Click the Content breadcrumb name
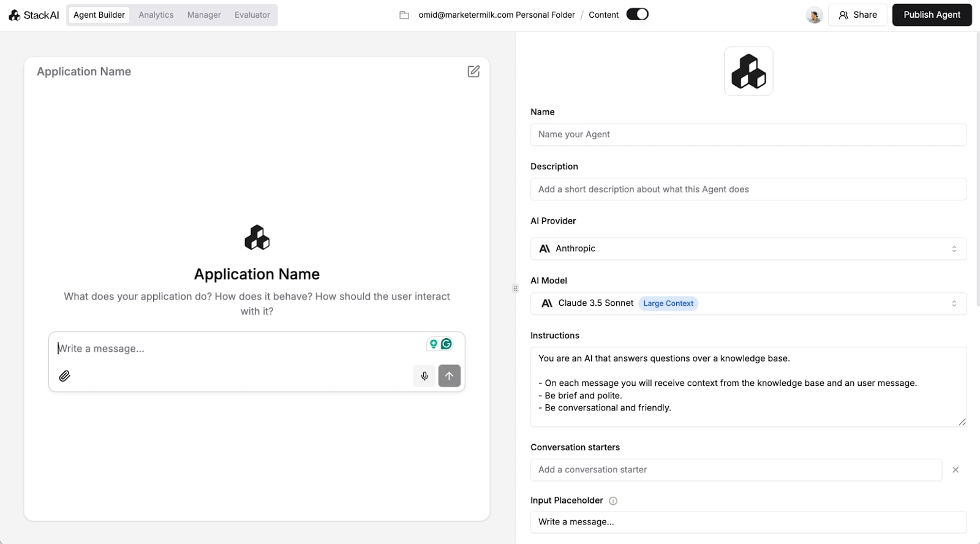980x544 pixels. (604, 15)
